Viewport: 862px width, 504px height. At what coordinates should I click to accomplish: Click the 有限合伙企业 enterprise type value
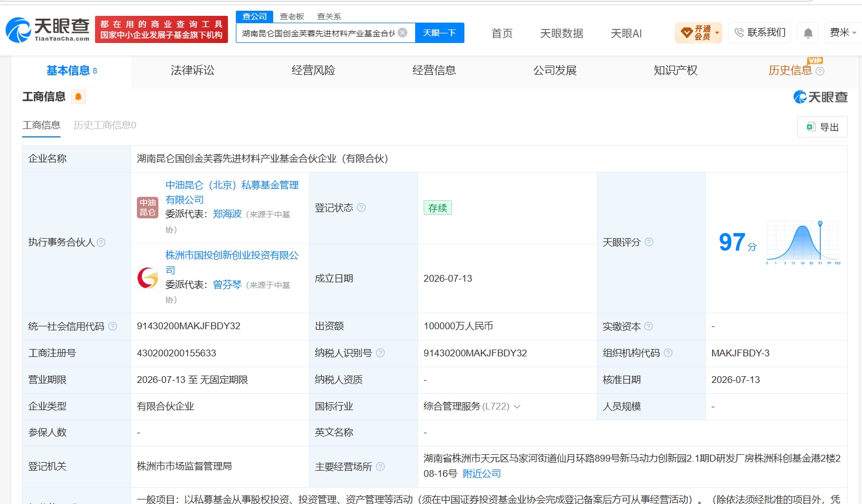point(165,407)
